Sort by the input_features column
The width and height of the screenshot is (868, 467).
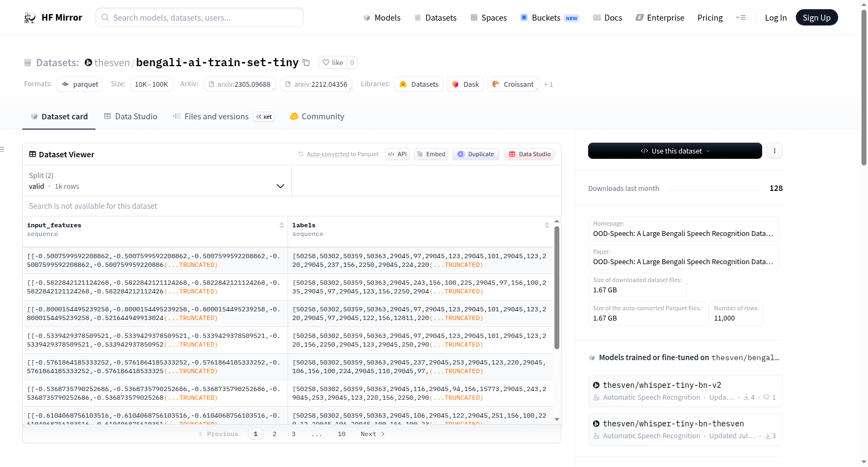(x=282, y=225)
